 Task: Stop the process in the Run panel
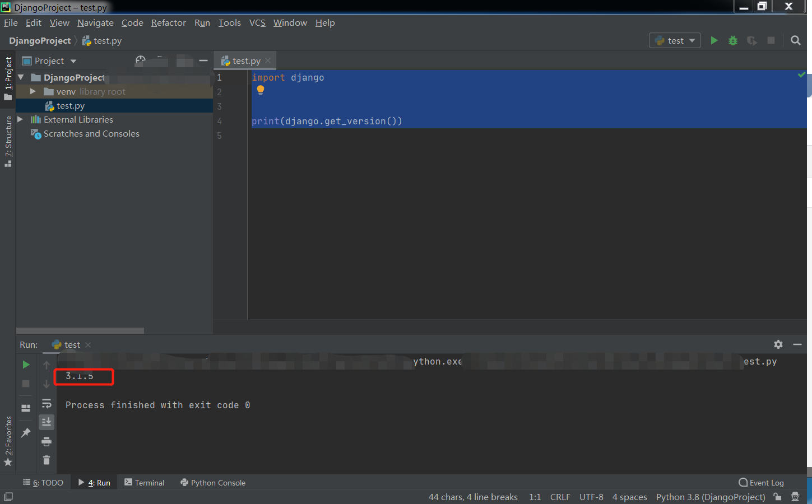(x=26, y=384)
